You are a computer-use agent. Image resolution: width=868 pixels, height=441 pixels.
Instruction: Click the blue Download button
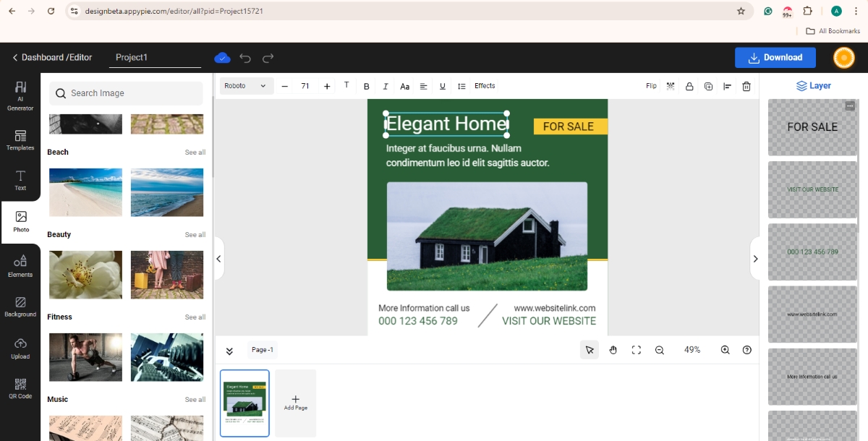(x=775, y=58)
